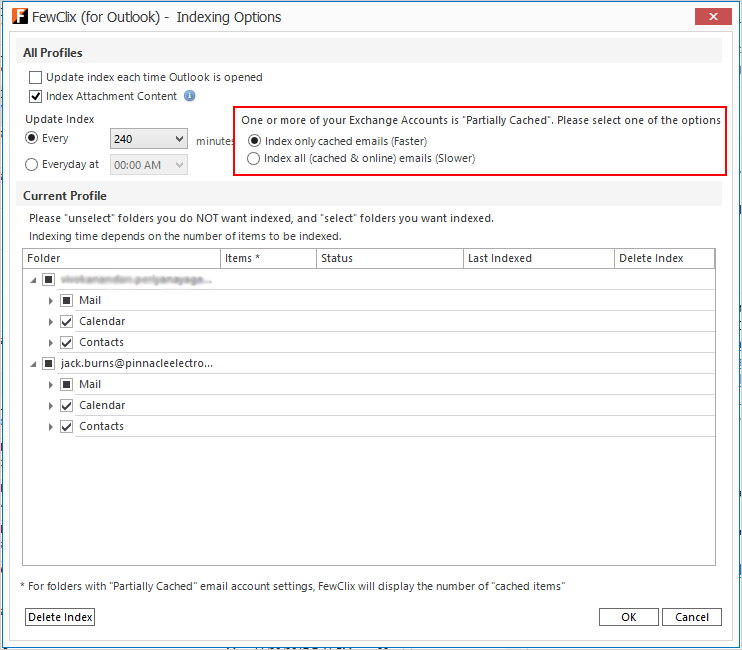
Task: Select the jack.burns@pinnacleelectro... account row
Action: tap(137, 363)
